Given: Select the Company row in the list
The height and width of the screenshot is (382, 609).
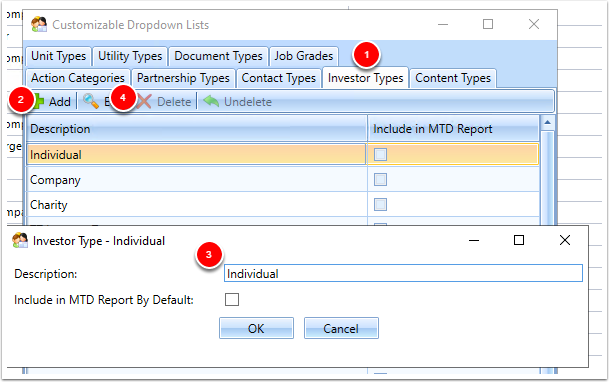Looking at the screenshot, I should (196, 180).
